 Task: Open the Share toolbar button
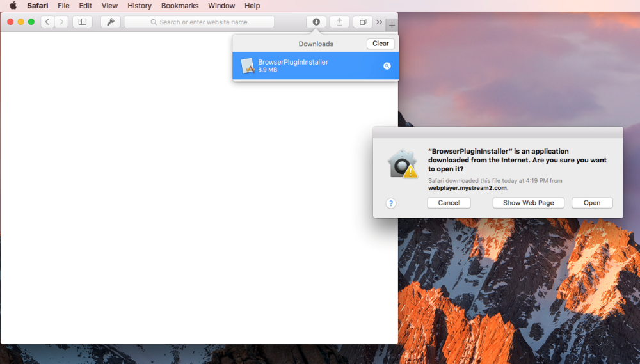click(340, 22)
